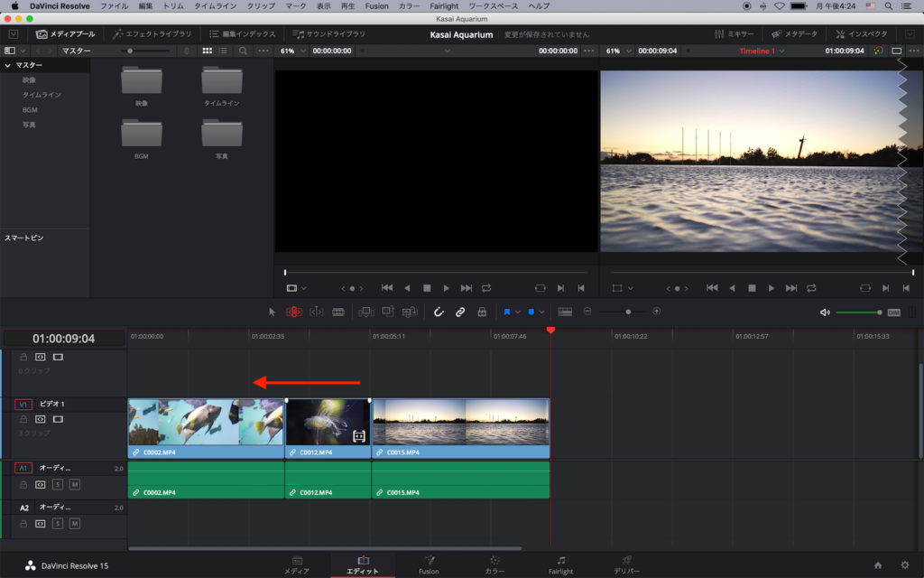Lock the Video 1 track
The width and height of the screenshot is (924, 578).
point(24,419)
